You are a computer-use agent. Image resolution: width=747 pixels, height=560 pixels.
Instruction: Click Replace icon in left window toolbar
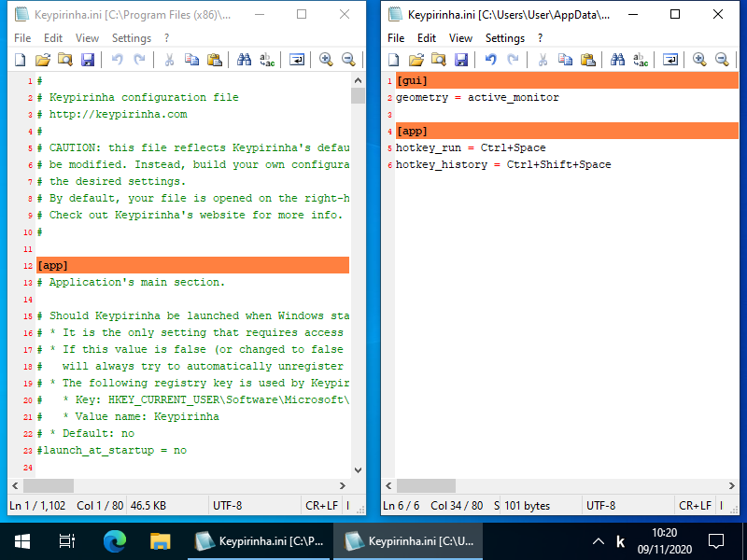[267, 60]
